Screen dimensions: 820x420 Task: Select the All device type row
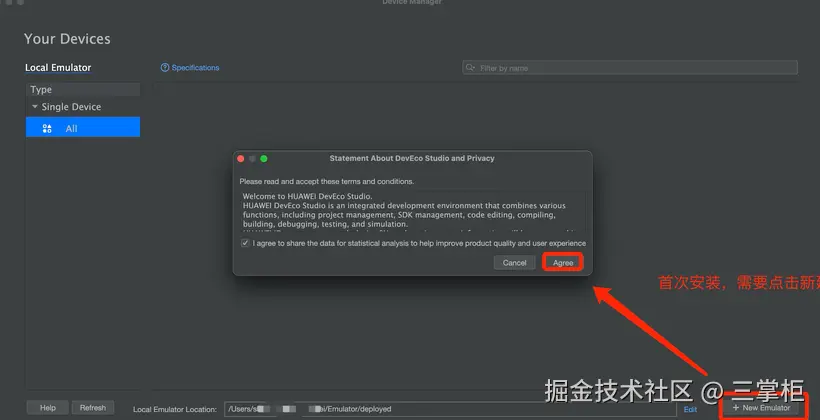point(83,129)
